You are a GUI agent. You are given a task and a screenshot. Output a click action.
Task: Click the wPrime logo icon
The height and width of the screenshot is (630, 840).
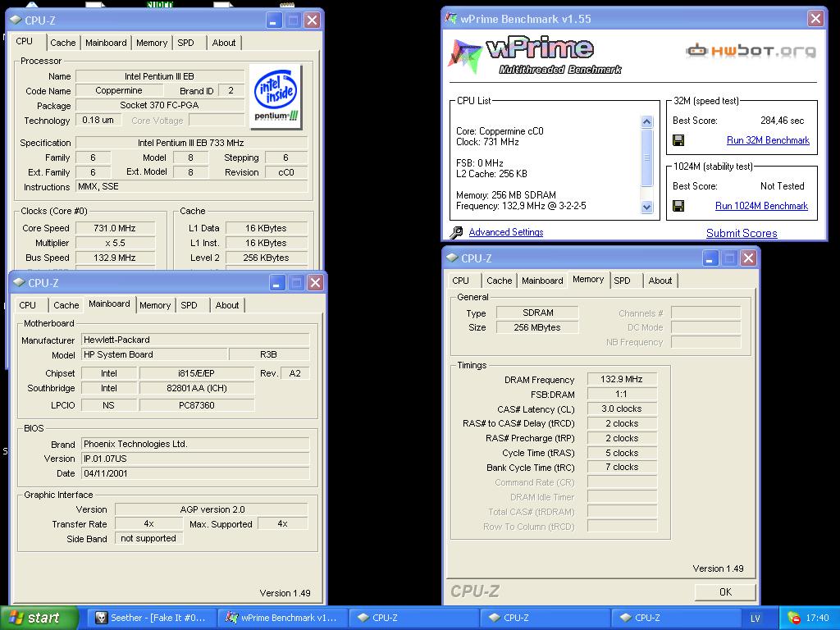(465, 55)
